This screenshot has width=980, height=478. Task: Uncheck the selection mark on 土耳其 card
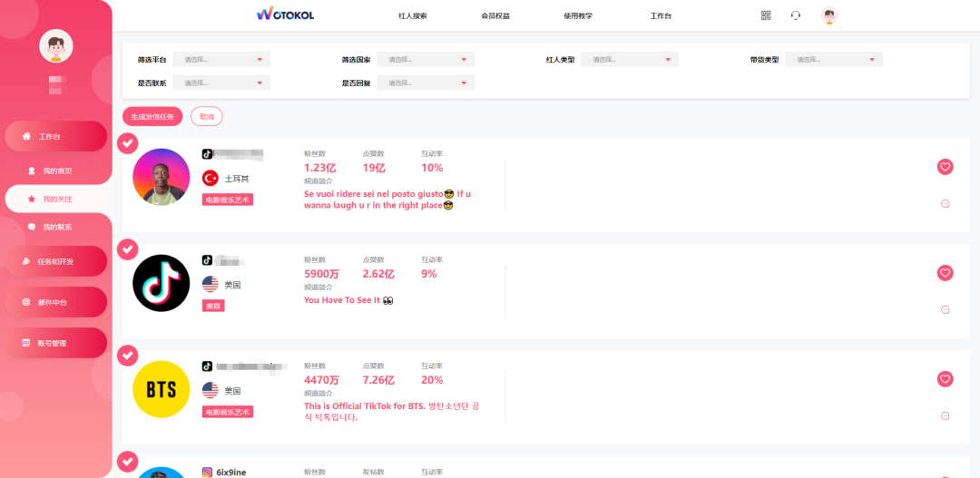pyautogui.click(x=128, y=143)
